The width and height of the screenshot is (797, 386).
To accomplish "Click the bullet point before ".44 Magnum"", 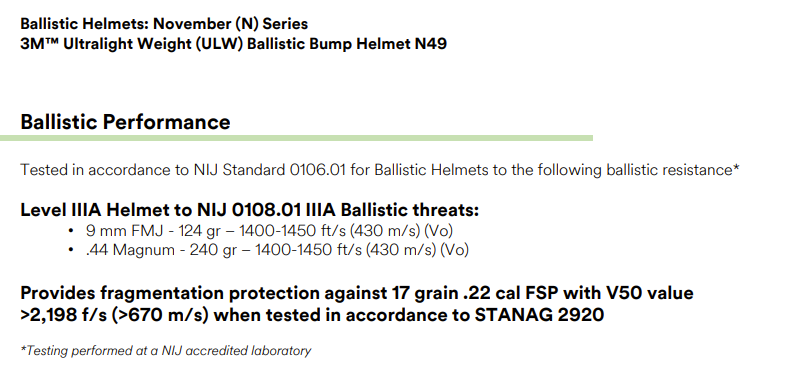I will click(x=71, y=250).
